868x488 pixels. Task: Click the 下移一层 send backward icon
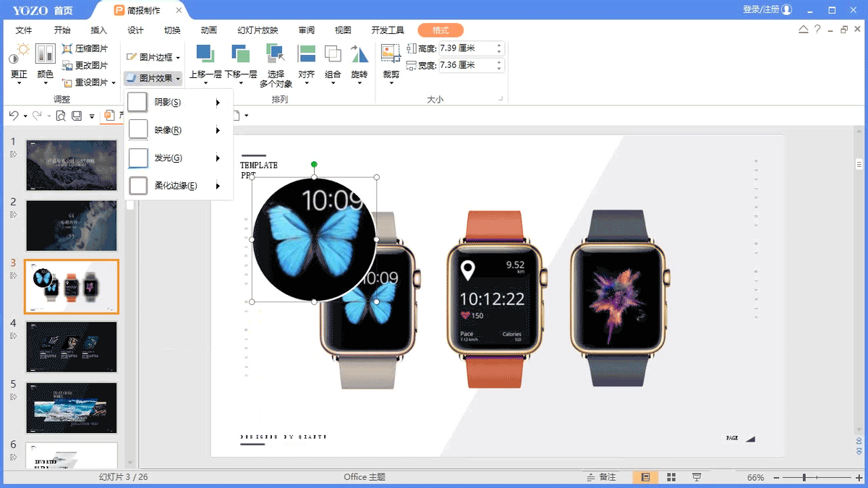(x=241, y=54)
